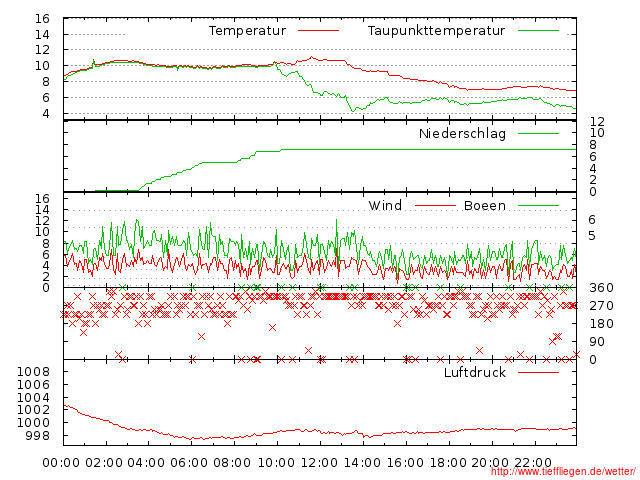This screenshot has width=640, height=480.
Task: Click the 16:00 time axis label
Action: coord(405,463)
